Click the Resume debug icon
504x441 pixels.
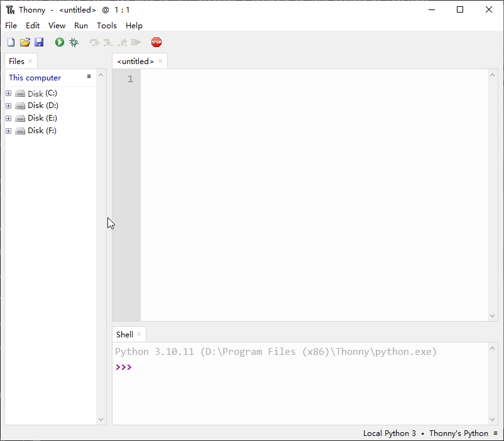[x=136, y=42]
